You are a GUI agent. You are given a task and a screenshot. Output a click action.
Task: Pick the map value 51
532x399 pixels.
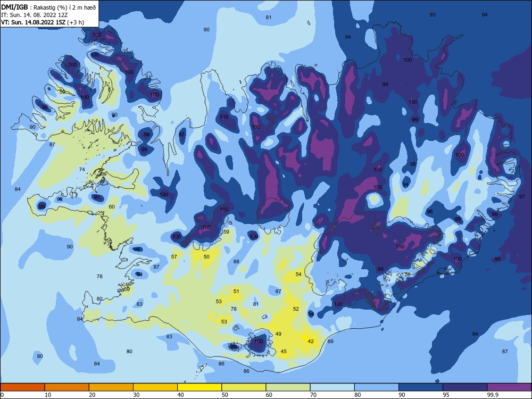click(236, 291)
